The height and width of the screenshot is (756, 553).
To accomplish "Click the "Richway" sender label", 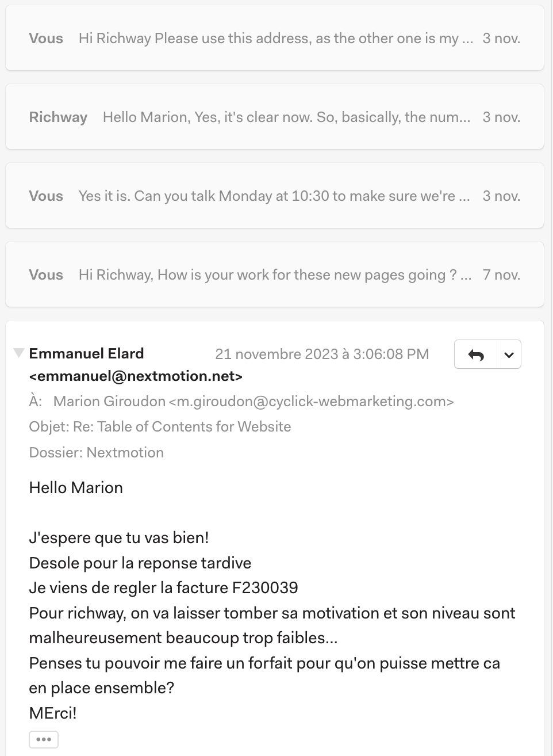I will click(x=58, y=117).
